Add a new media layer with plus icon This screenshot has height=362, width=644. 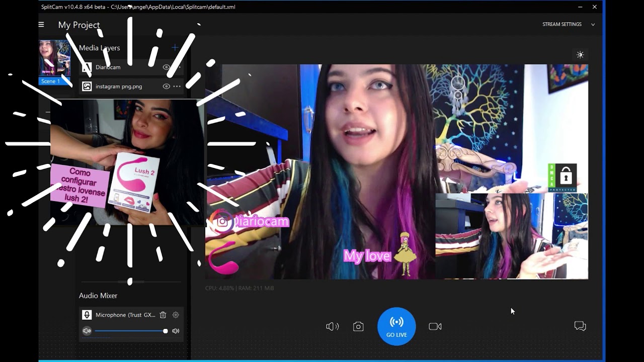175,48
